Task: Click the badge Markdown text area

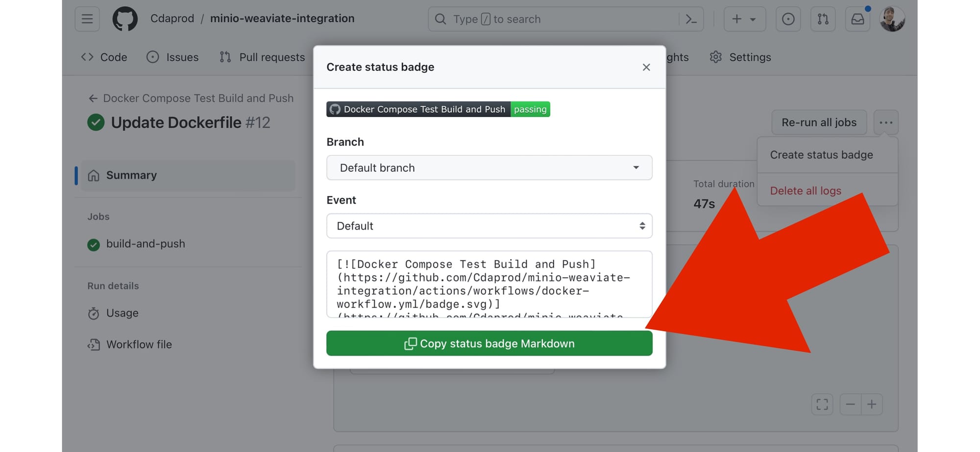Action: point(489,284)
